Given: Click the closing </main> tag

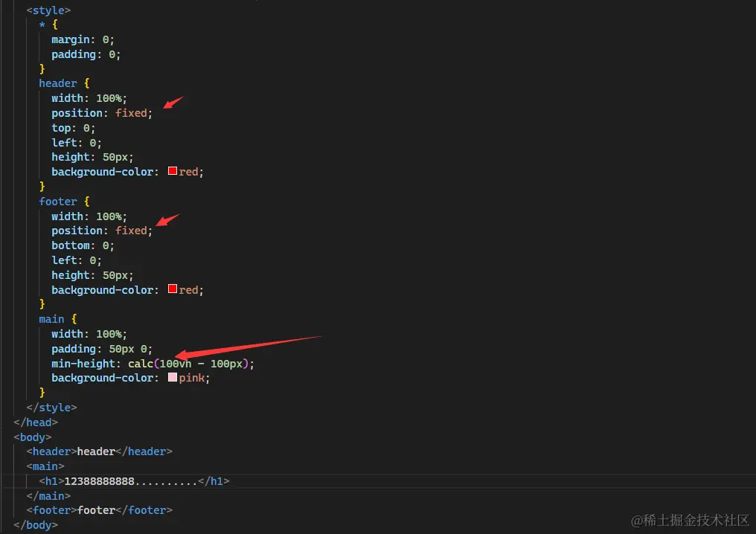Looking at the screenshot, I should (x=48, y=496).
